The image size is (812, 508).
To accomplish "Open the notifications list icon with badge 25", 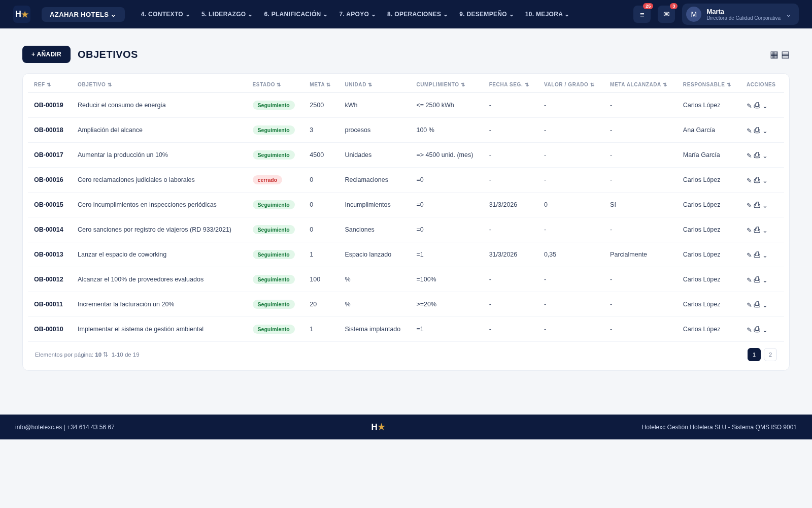I will click(642, 14).
